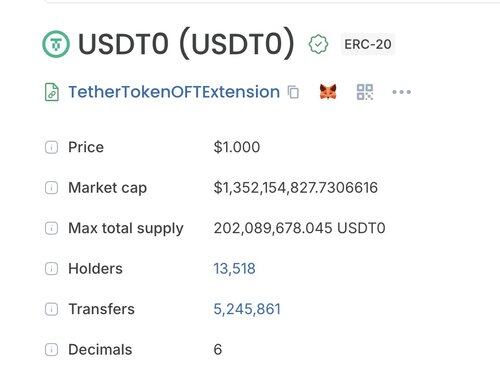
Task: Click the USDT0 (USDT0) title text
Action: pyautogui.click(x=186, y=44)
